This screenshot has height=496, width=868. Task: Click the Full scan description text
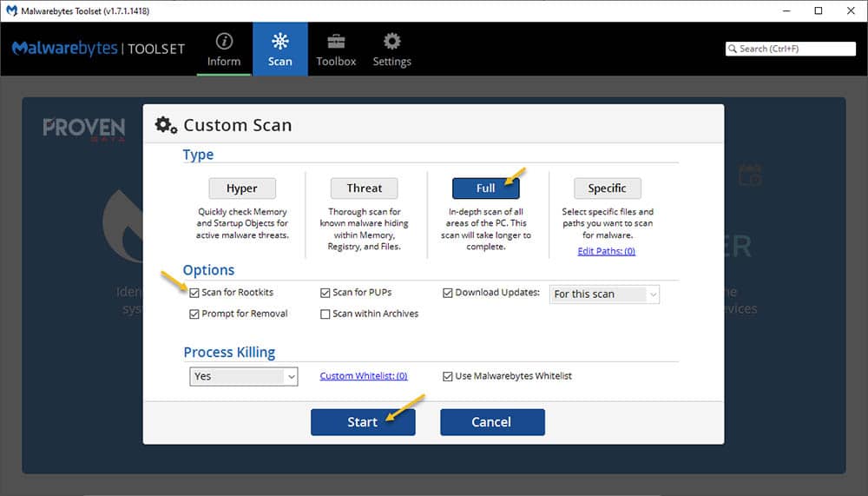pos(485,228)
